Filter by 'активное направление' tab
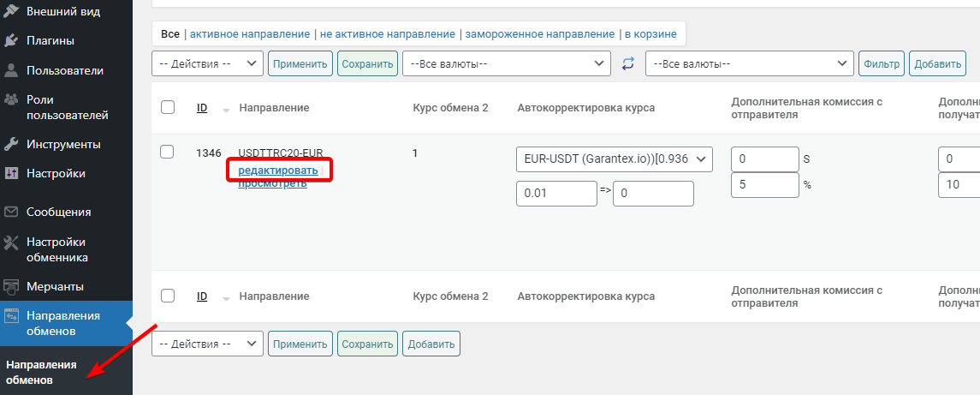 (250, 34)
